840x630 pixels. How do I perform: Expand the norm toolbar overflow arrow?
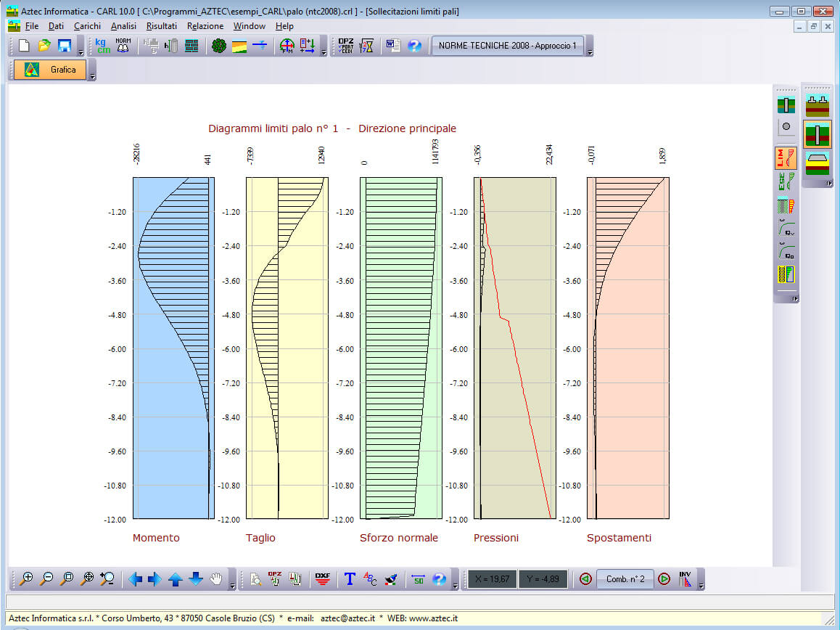click(x=590, y=53)
